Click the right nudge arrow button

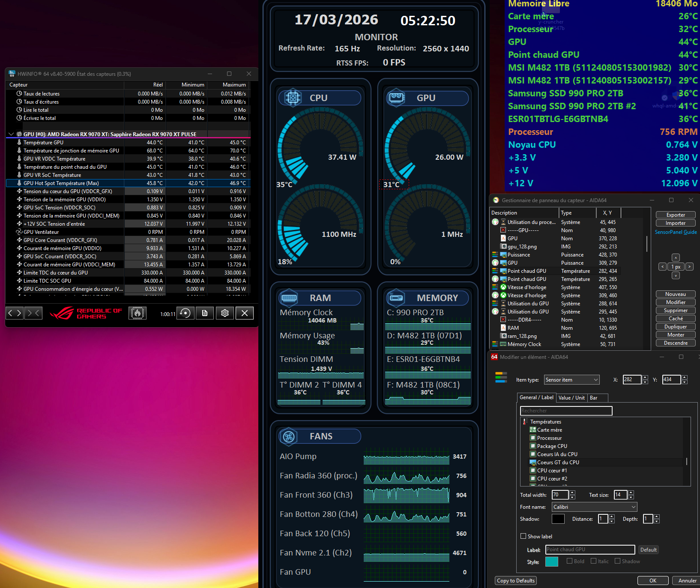(x=689, y=267)
